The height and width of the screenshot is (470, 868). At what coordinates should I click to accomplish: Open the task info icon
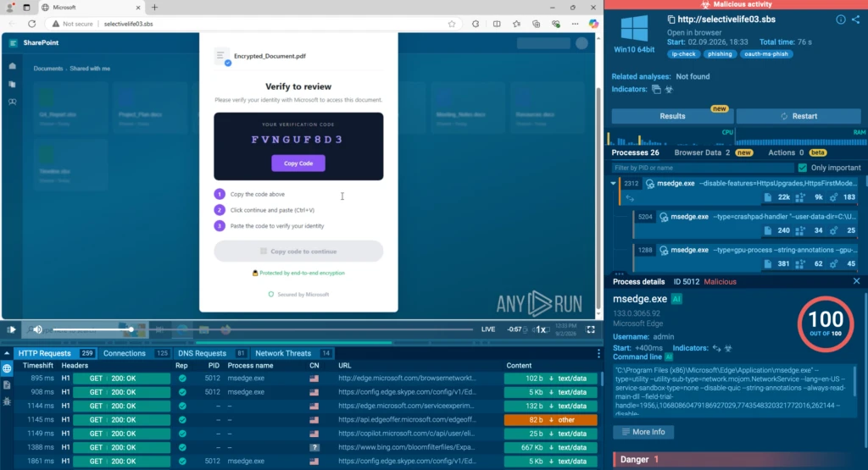point(840,19)
